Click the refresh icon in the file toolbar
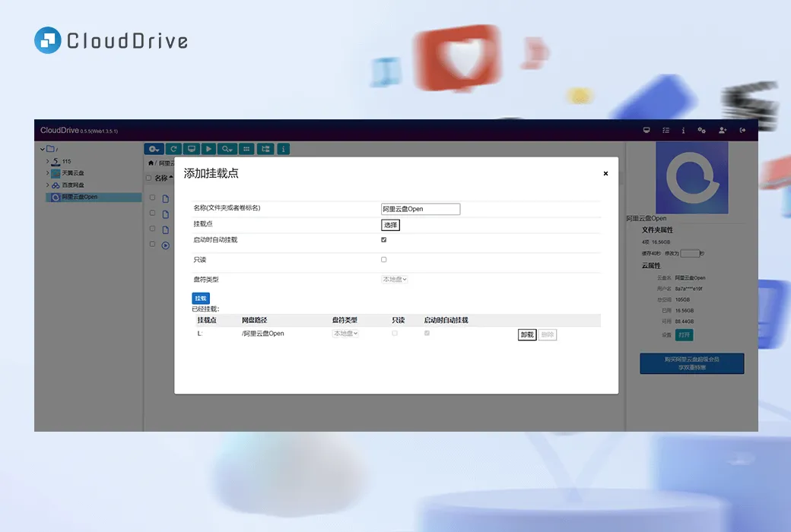The width and height of the screenshot is (791, 532). point(173,149)
